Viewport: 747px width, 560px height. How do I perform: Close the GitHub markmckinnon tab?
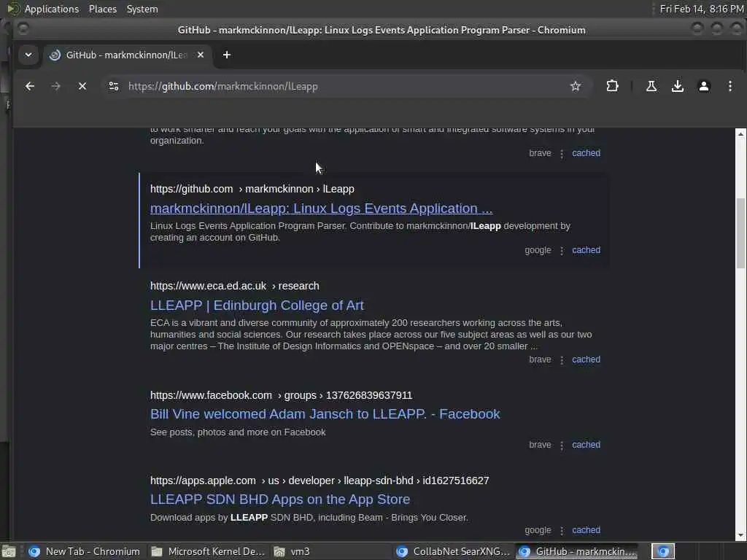(201, 55)
